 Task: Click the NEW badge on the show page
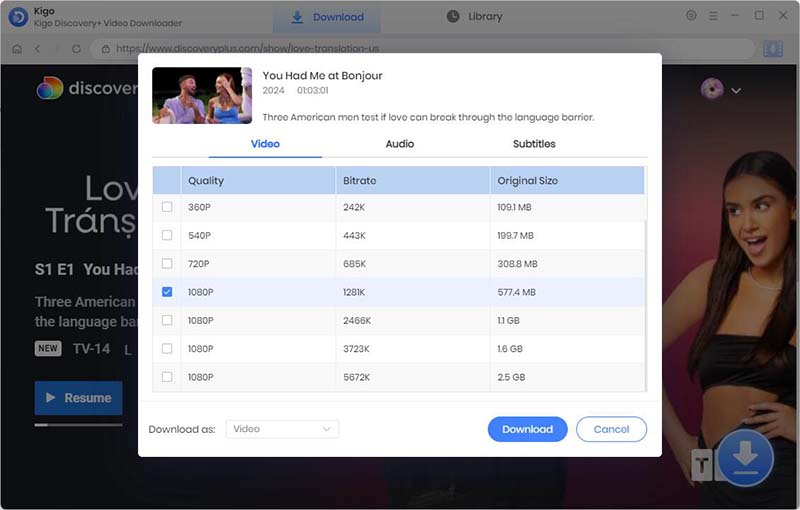pyautogui.click(x=48, y=348)
